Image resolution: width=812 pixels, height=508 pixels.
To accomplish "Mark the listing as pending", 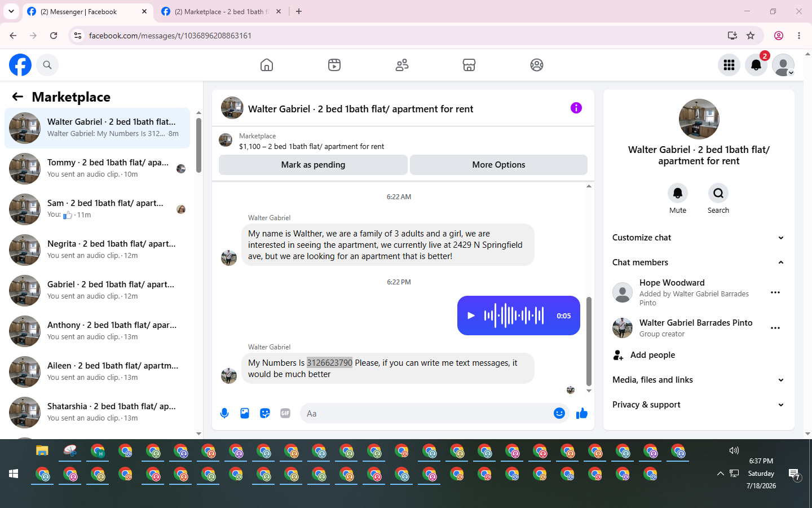I will click(313, 165).
